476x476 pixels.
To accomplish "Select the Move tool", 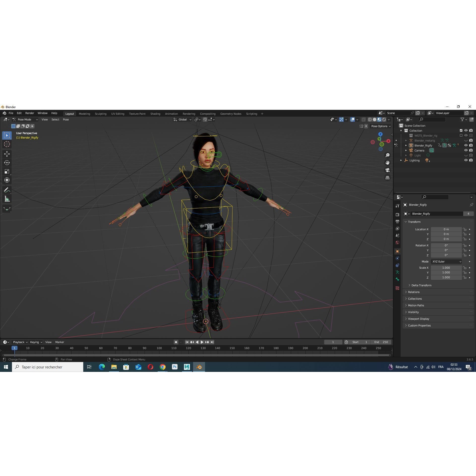I will coord(7,154).
